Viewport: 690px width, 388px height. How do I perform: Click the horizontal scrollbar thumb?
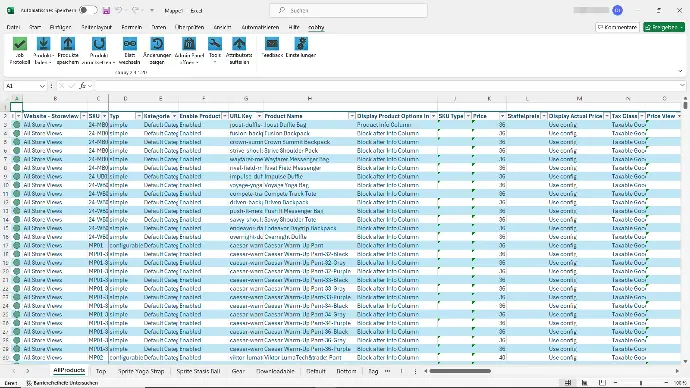[460, 371]
